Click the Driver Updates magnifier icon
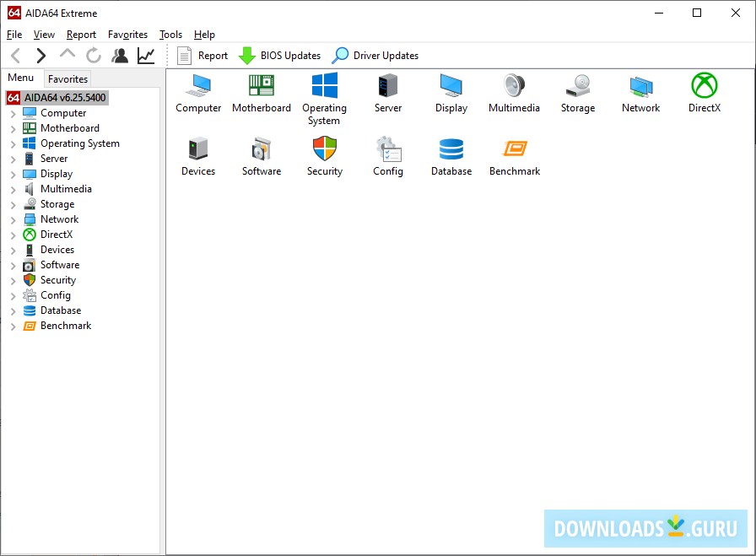This screenshot has width=756, height=556. click(340, 56)
